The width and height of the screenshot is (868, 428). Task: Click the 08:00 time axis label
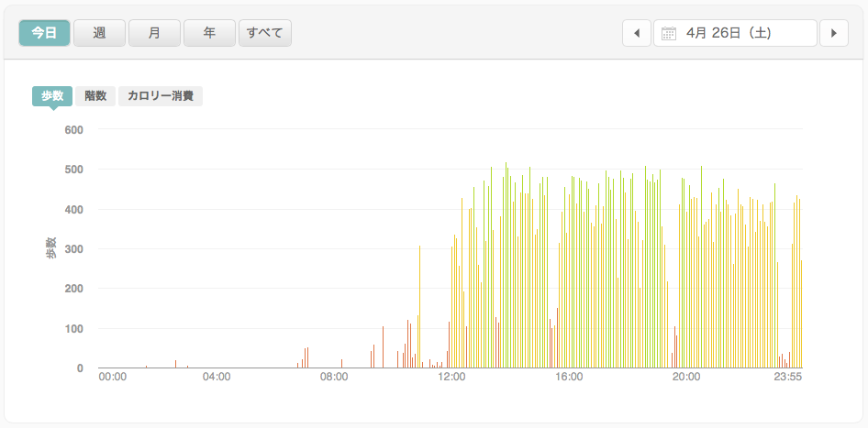click(x=334, y=377)
